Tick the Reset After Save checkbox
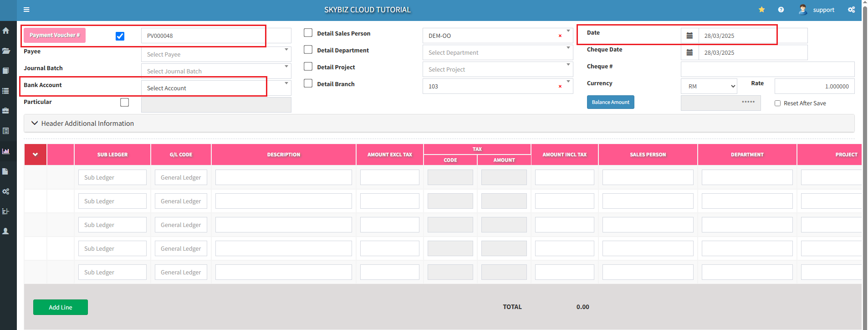868x330 pixels. (x=778, y=103)
